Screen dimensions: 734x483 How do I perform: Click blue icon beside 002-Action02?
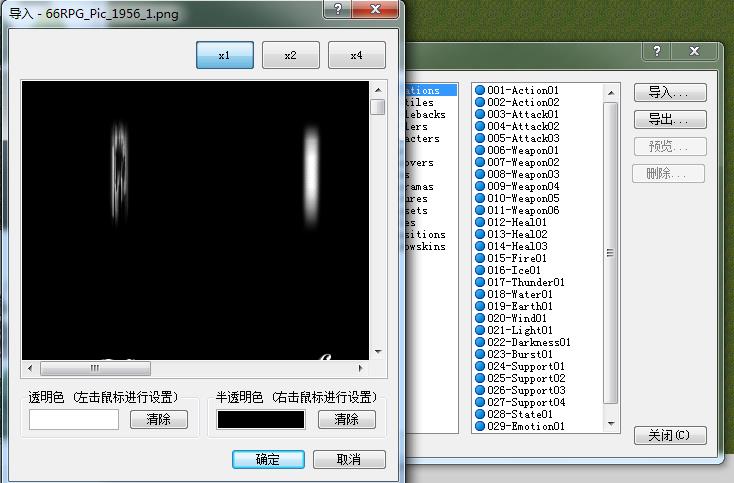(480, 102)
